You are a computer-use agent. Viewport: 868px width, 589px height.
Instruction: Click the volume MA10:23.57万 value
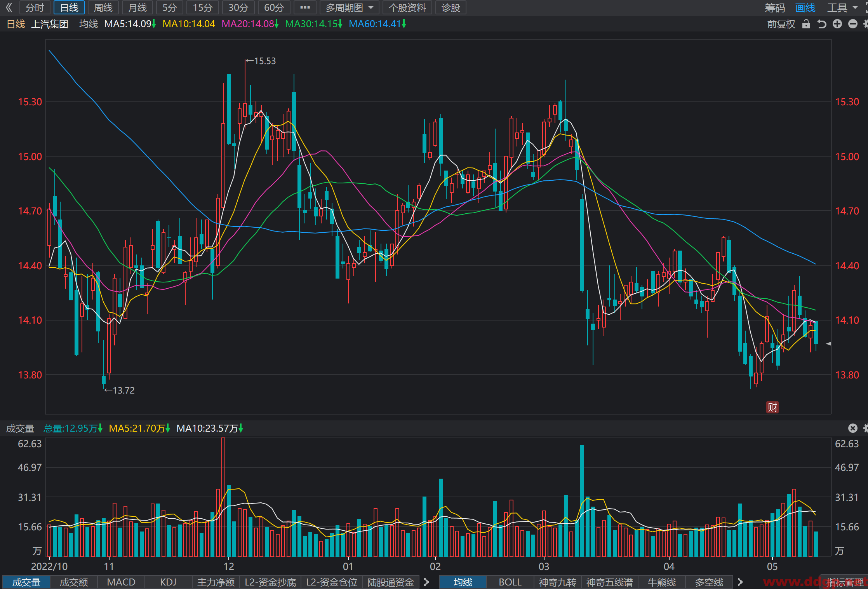click(210, 428)
